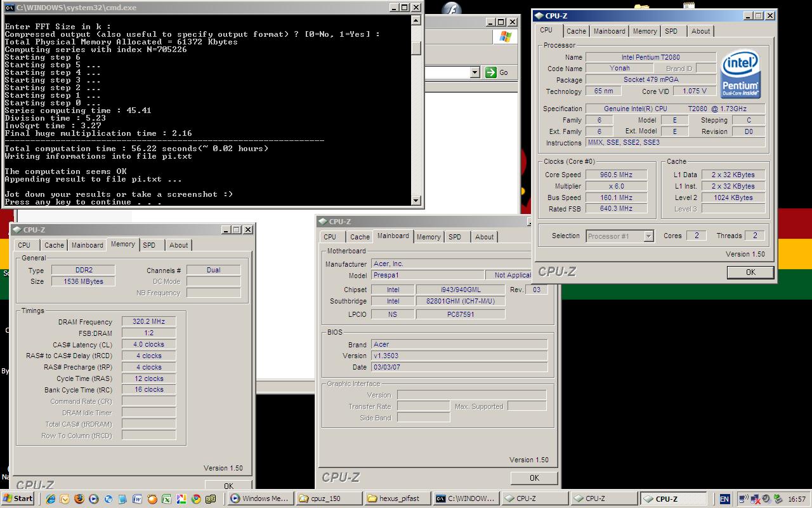Open Windows Media Player quick launch icon
This screenshot has height=508, width=812.
click(x=93, y=499)
